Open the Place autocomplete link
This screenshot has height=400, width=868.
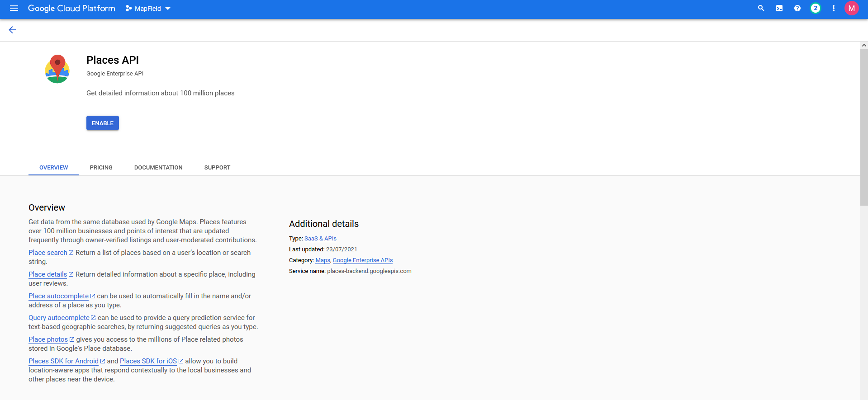point(59,296)
